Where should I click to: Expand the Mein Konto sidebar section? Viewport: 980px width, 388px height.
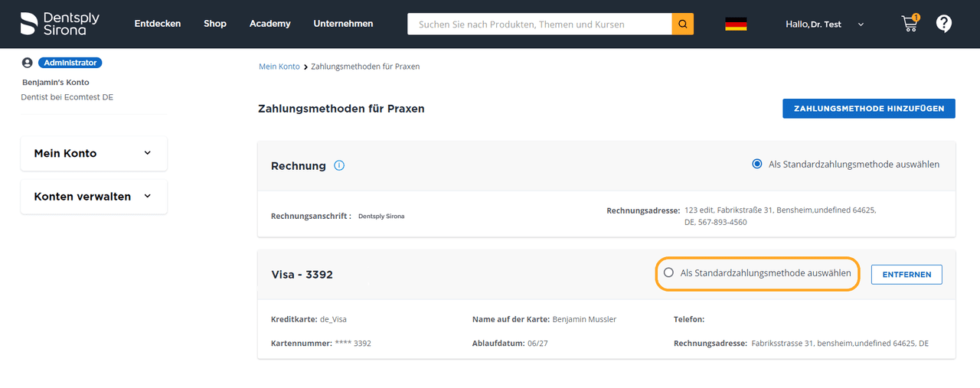[93, 153]
